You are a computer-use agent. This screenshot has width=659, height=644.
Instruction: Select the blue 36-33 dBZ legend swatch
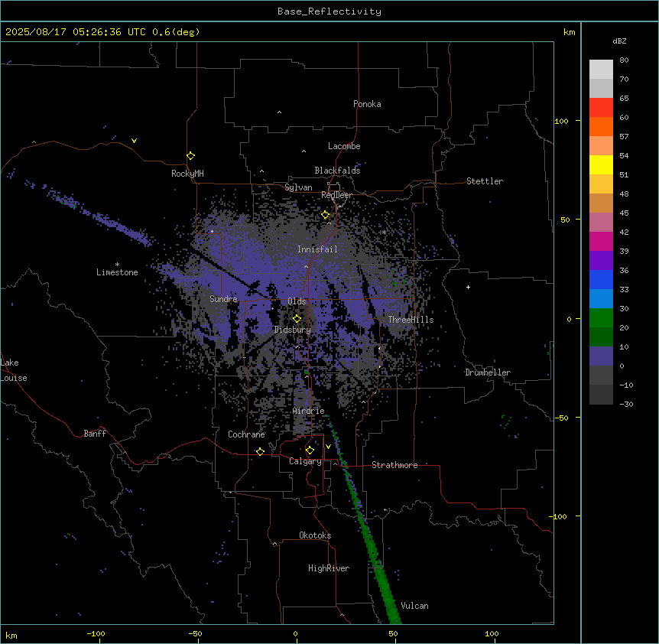(x=601, y=279)
